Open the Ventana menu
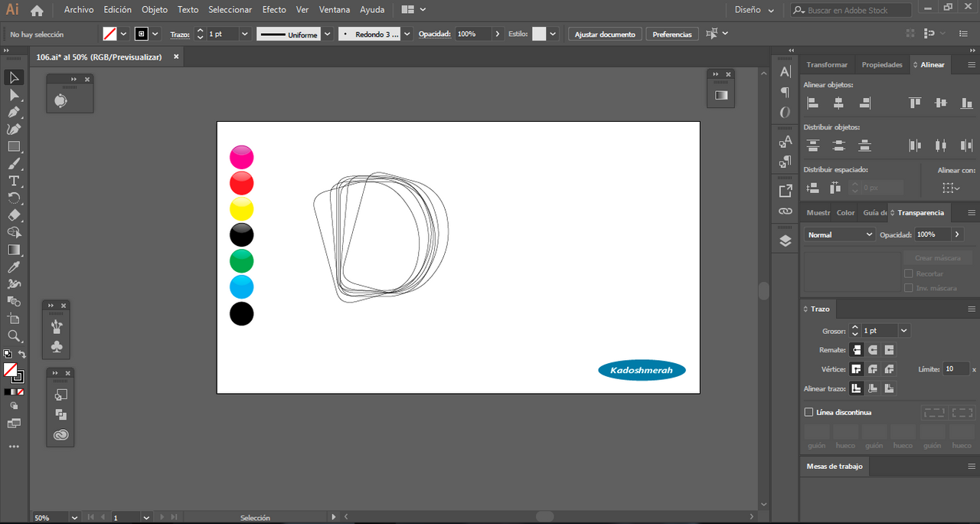The height and width of the screenshot is (524, 980). tap(335, 10)
